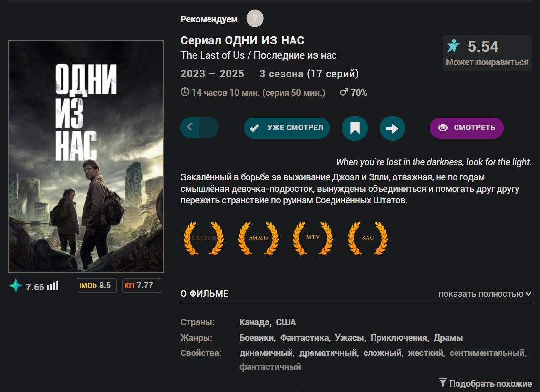Click the country link Канада

[254, 322]
